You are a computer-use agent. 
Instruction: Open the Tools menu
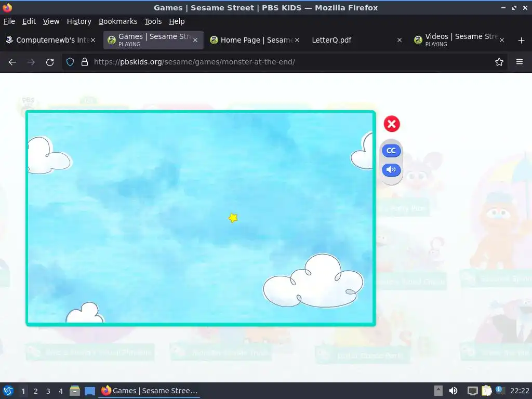153,21
